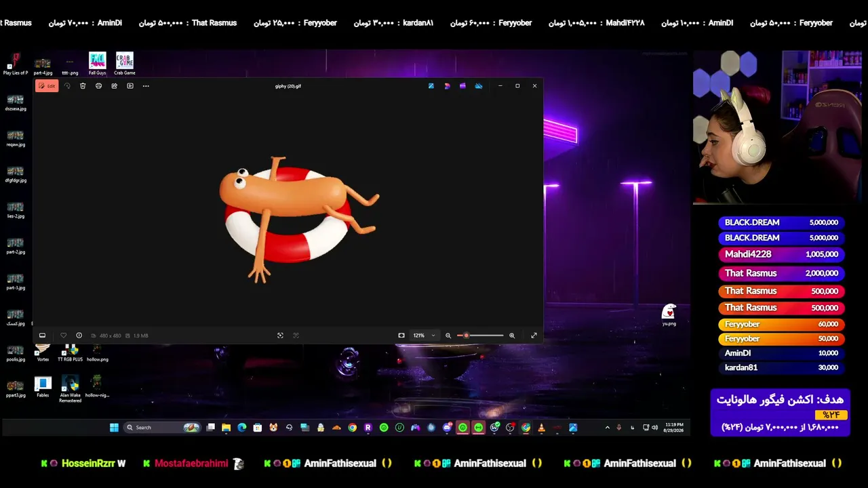Open the clock and date flyout
This screenshot has height=488, width=868.
pyautogui.click(x=674, y=428)
